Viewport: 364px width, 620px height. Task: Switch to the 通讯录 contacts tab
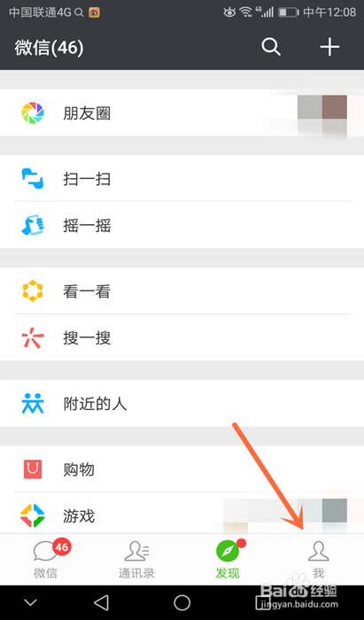coord(136,560)
